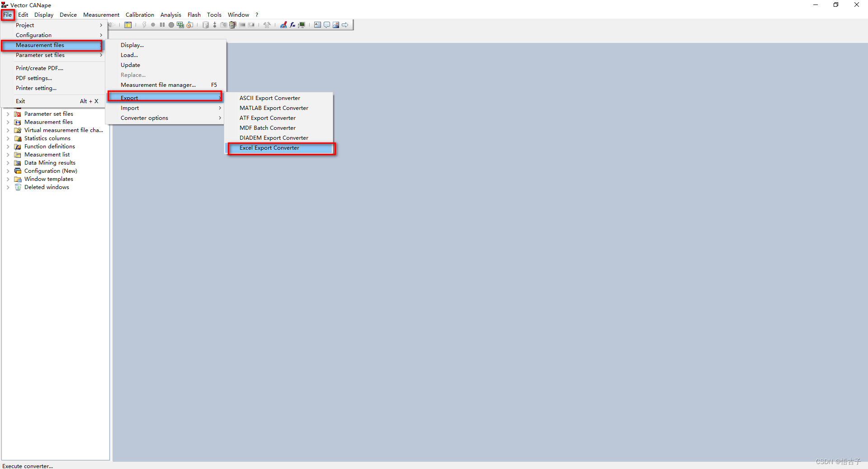The image size is (868, 469).
Task: Click the pause measurement toolbar icon
Action: (x=162, y=25)
